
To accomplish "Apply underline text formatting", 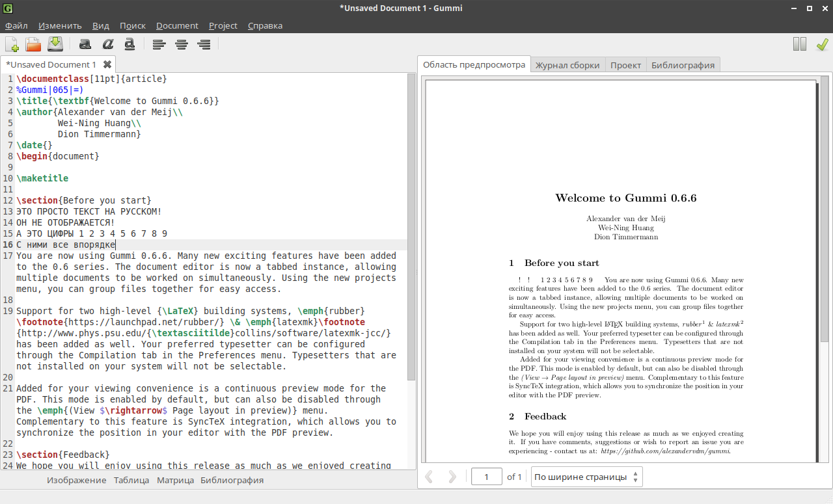I will 130,44.
